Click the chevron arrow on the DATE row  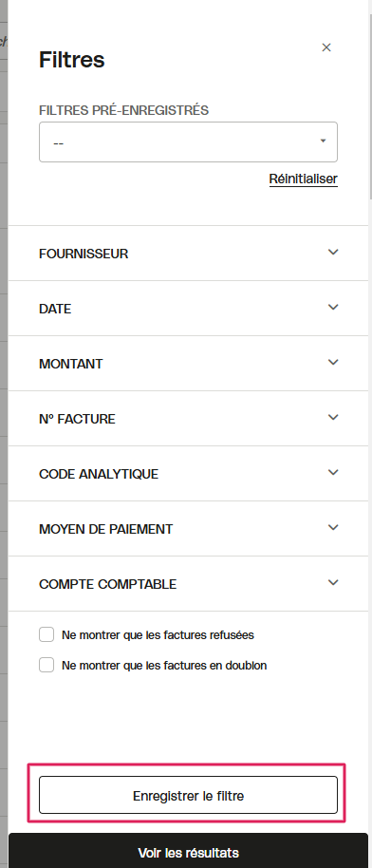333,308
